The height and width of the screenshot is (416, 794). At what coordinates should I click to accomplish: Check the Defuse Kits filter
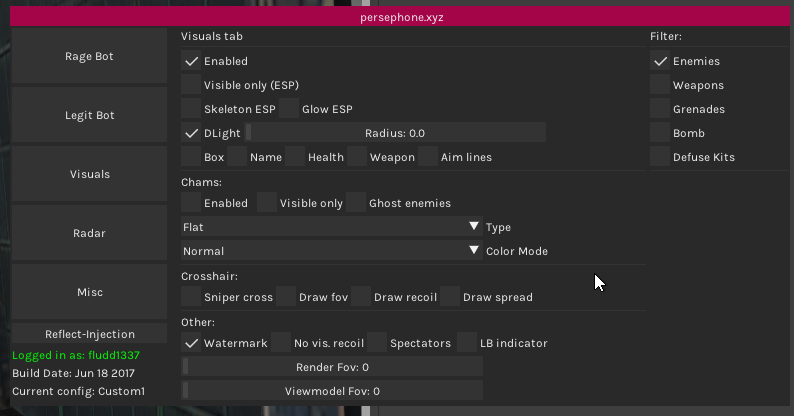coord(660,157)
